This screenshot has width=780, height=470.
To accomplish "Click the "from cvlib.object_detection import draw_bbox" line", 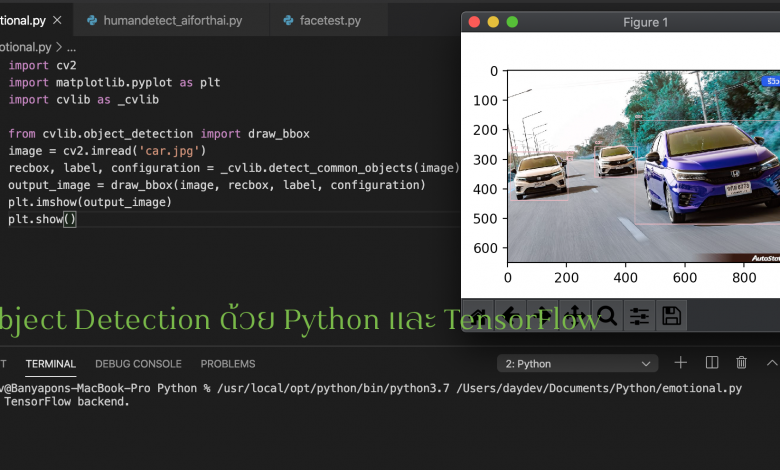I will point(159,134).
